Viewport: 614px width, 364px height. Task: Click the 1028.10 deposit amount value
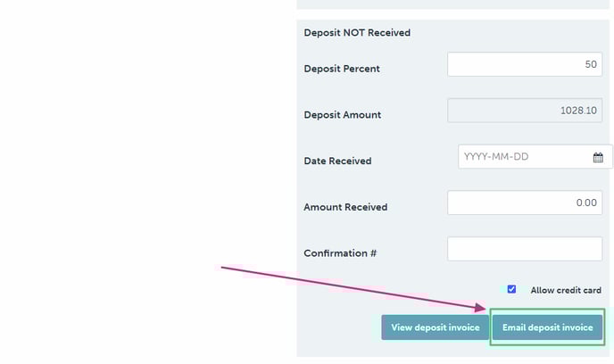point(578,111)
